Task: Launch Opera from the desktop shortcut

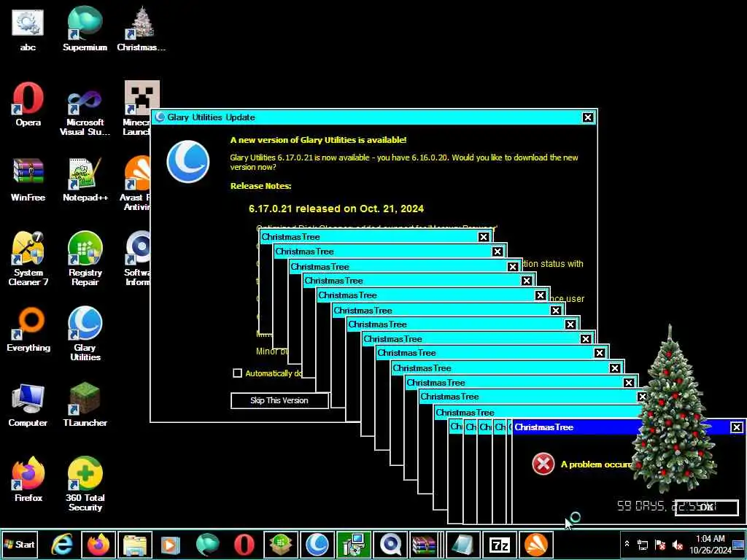Action: point(28,104)
